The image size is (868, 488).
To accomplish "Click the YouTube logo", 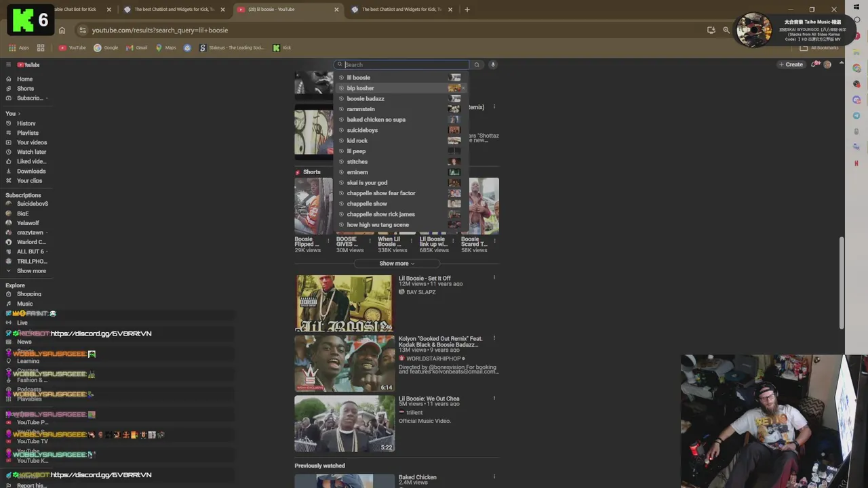I will click(28, 65).
